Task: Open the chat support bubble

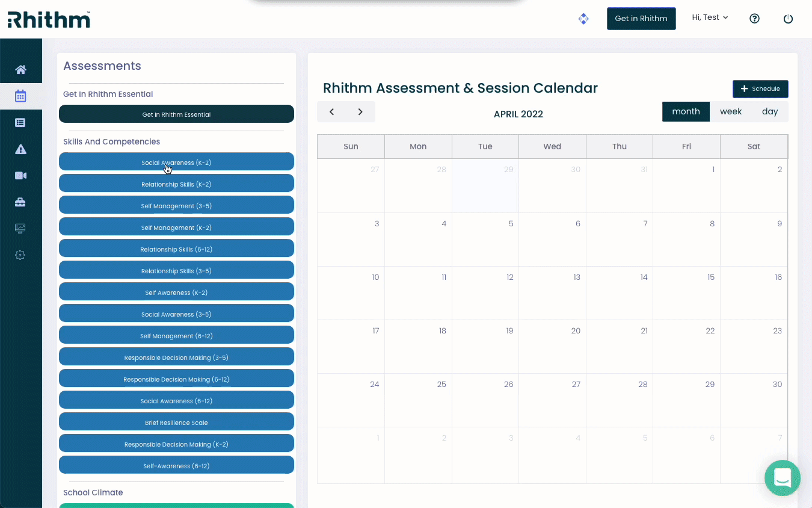Action: click(783, 478)
